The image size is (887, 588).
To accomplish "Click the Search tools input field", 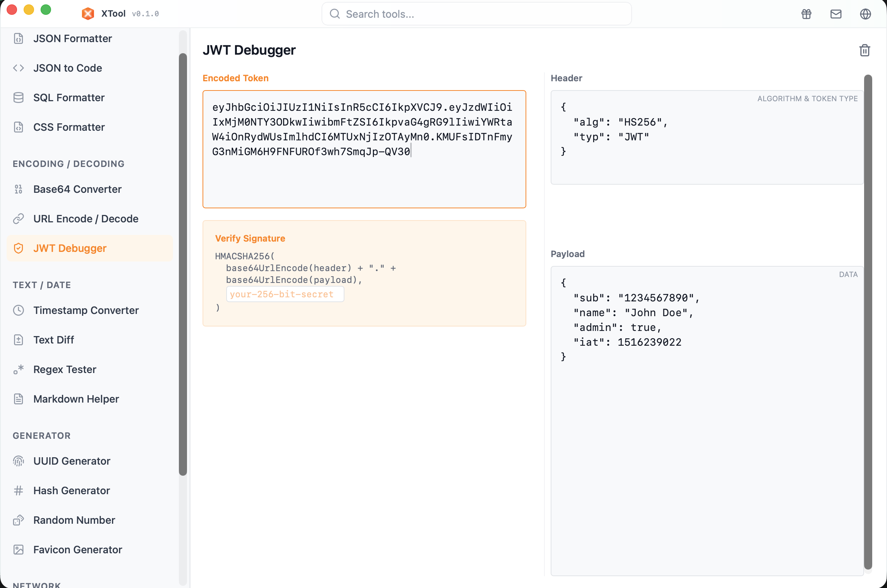I will pyautogui.click(x=476, y=14).
